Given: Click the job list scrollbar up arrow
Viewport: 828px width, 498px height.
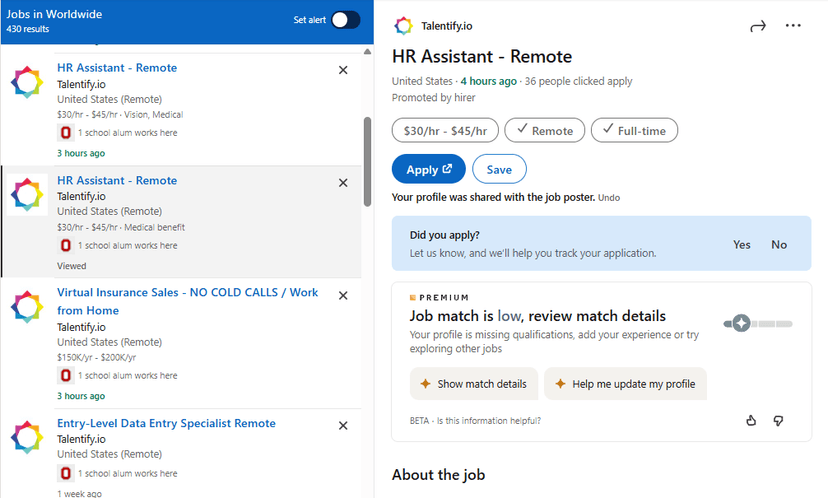Looking at the screenshot, I should (x=367, y=51).
